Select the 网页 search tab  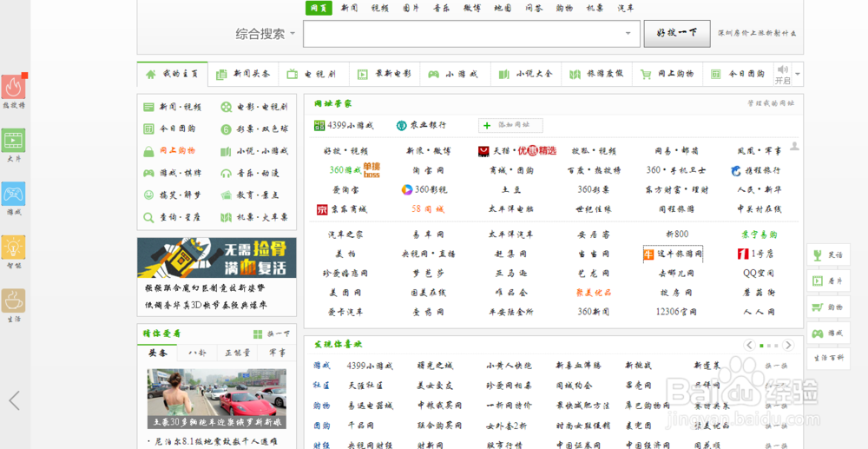(x=319, y=8)
